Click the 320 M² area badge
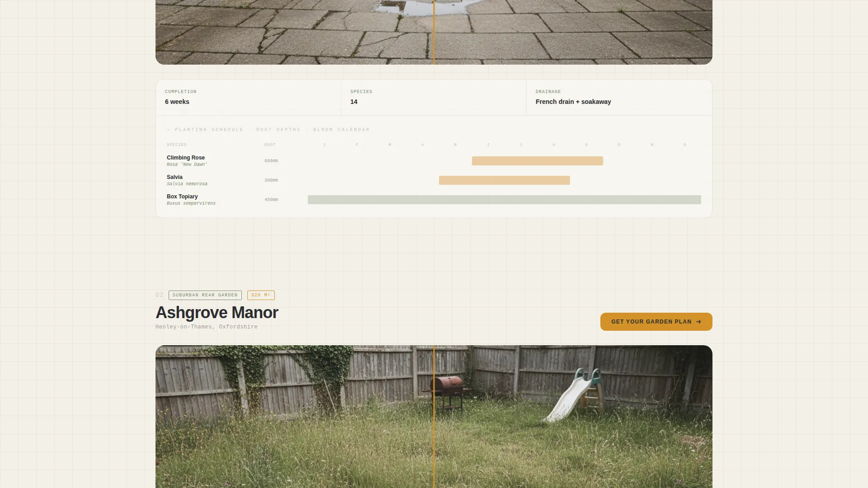 (261, 295)
